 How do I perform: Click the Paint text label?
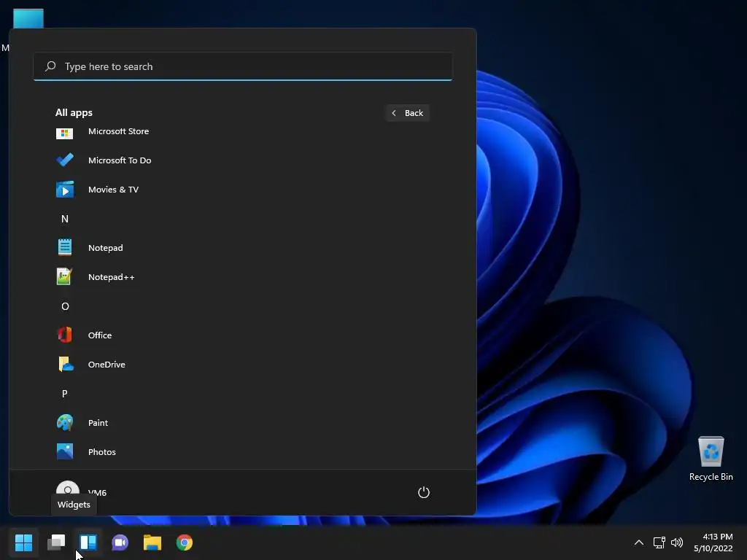point(98,423)
